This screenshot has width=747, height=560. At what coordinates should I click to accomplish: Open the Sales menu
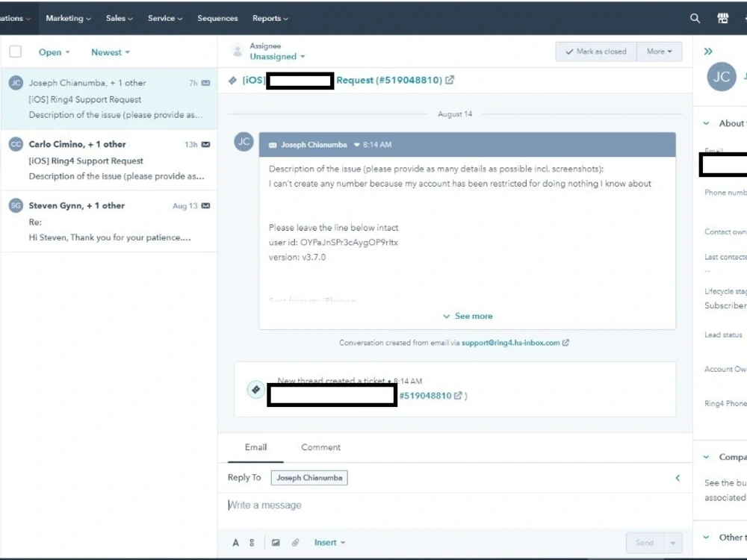119,18
